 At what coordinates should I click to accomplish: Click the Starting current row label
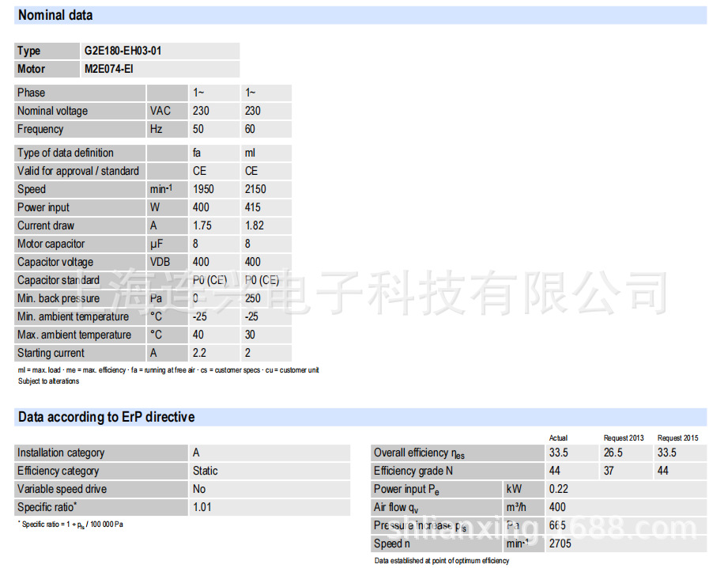pyautogui.click(x=47, y=353)
